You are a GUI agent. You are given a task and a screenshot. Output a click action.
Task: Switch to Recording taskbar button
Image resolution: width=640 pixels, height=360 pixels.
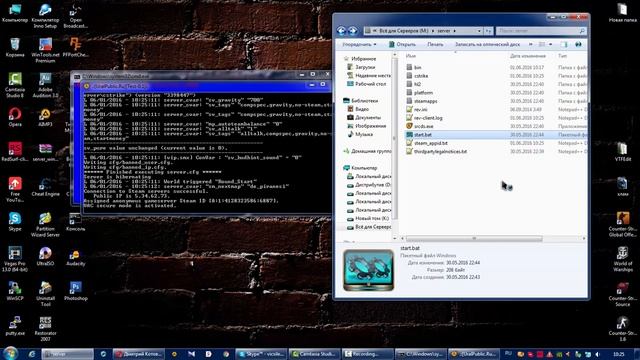tap(367, 354)
